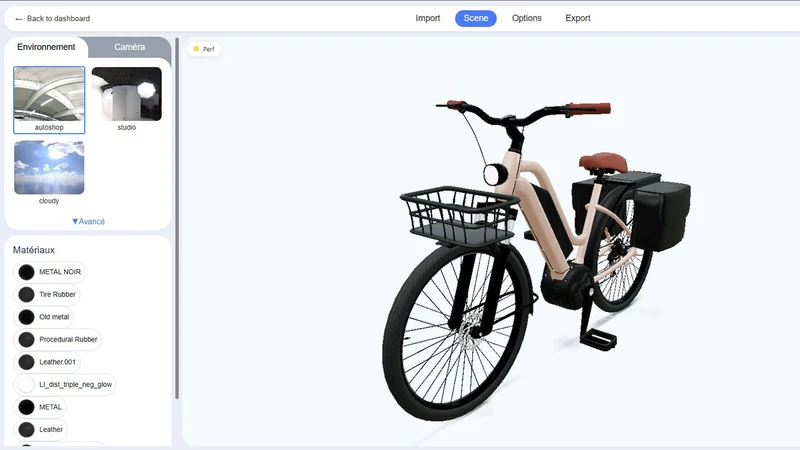Screen dimensions: 800x450
Task: Switch to the Caméra panel tab
Action: point(130,47)
